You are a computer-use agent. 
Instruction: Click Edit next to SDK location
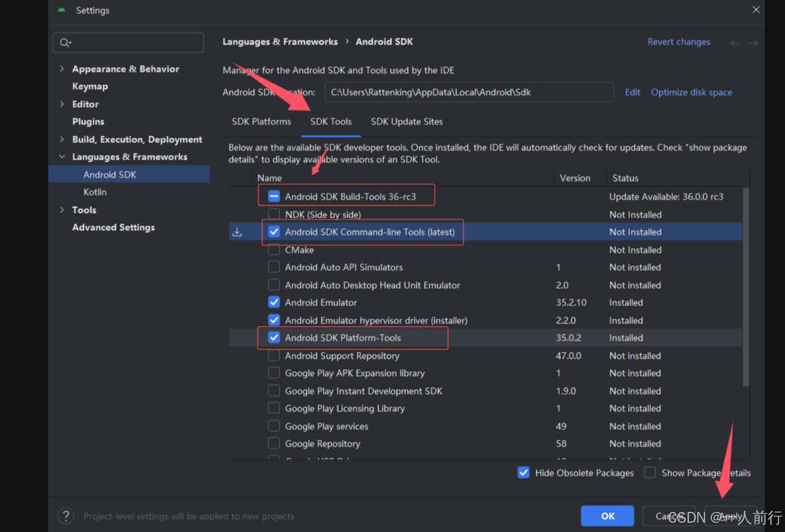(632, 92)
